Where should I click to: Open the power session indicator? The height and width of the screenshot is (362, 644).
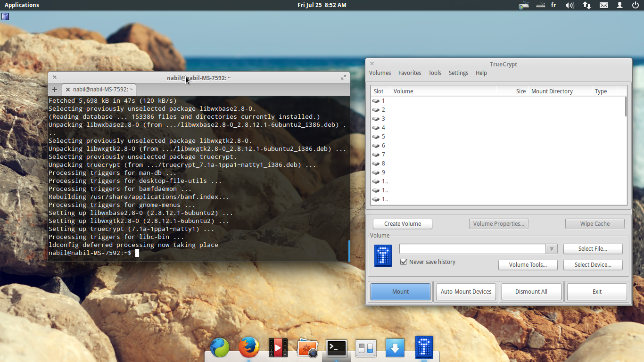point(635,5)
